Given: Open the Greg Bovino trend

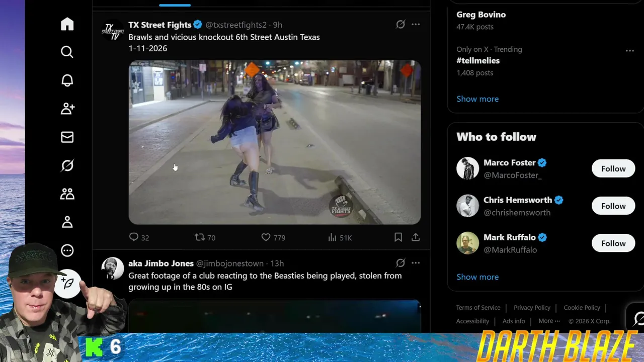Looking at the screenshot, I should (481, 15).
